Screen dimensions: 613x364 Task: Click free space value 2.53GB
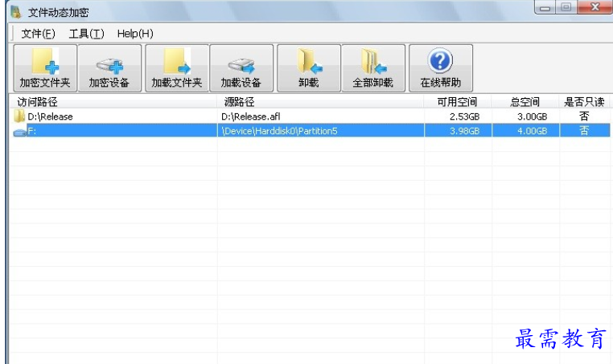tap(464, 117)
